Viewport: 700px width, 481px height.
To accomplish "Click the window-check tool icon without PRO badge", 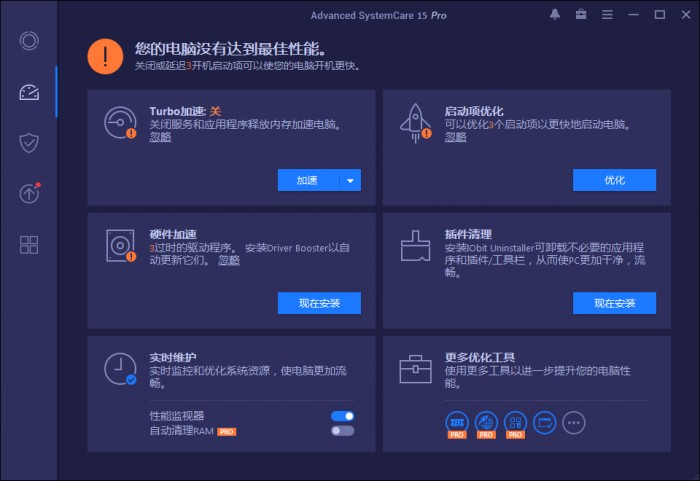I will tap(544, 422).
